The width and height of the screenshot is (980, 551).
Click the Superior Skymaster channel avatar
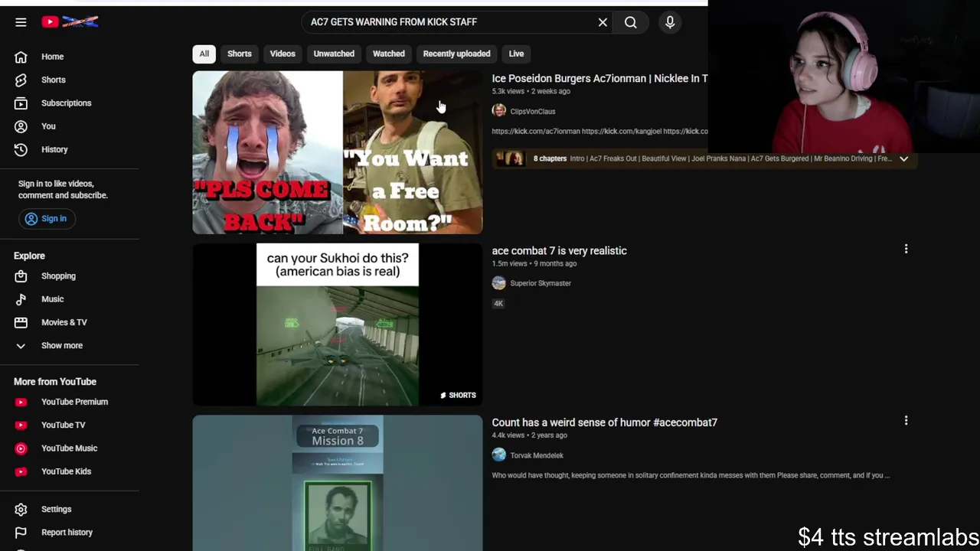coord(499,283)
